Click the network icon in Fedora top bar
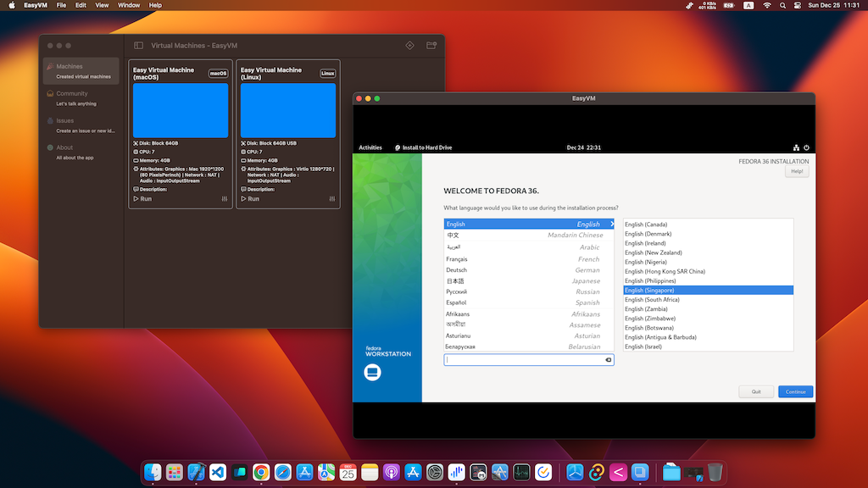This screenshot has height=488, width=868. [796, 147]
